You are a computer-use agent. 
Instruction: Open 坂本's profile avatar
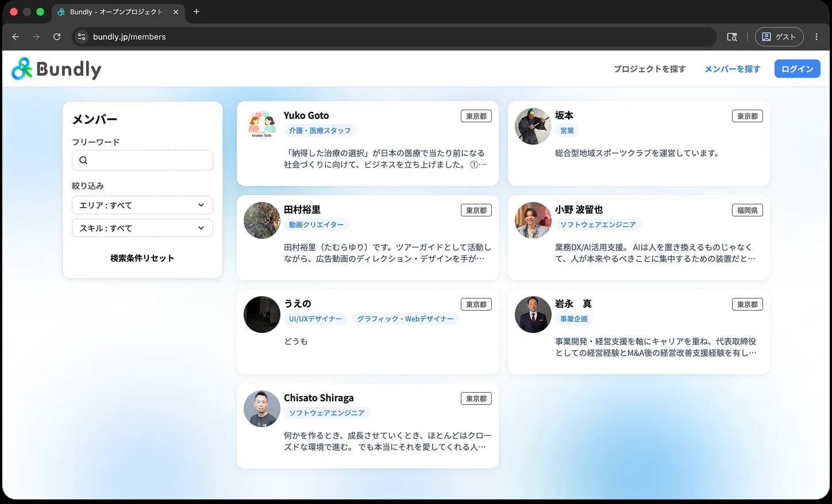pyautogui.click(x=533, y=126)
